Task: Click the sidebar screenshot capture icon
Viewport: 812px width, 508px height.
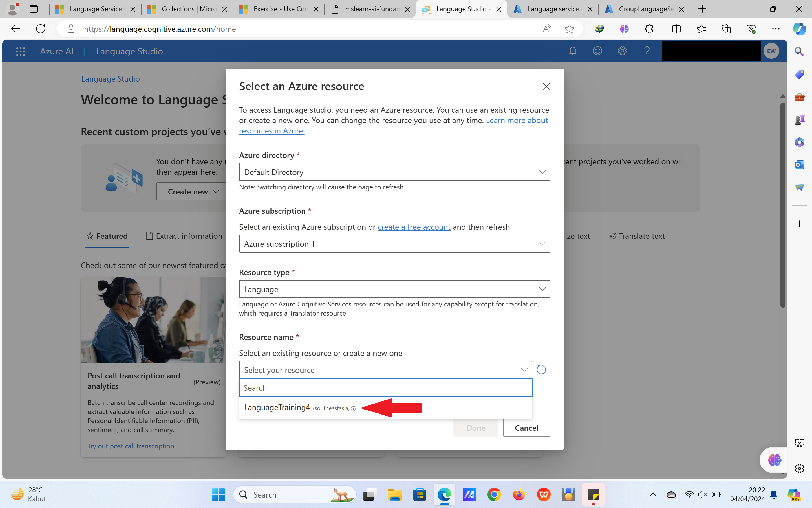Action: (799, 443)
